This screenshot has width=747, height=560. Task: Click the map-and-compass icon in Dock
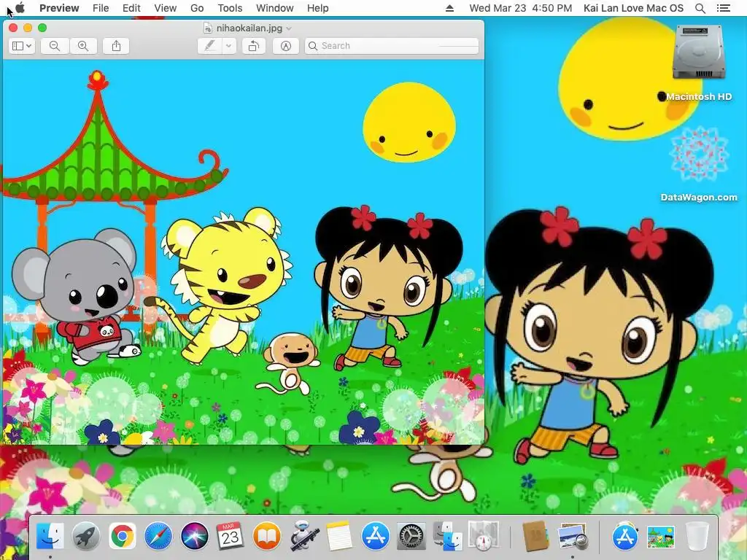(484, 536)
